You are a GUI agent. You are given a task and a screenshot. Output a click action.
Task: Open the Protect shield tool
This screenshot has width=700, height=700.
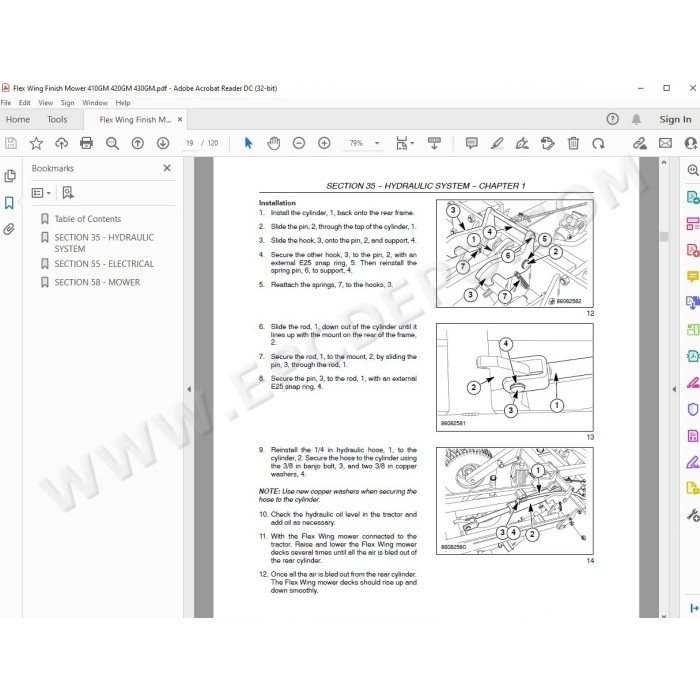(x=692, y=409)
